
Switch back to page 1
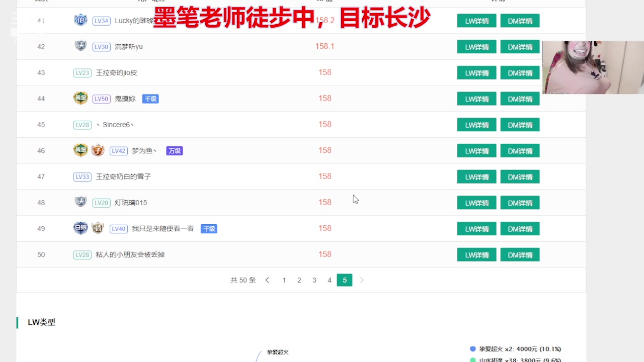tap(284, 280)
